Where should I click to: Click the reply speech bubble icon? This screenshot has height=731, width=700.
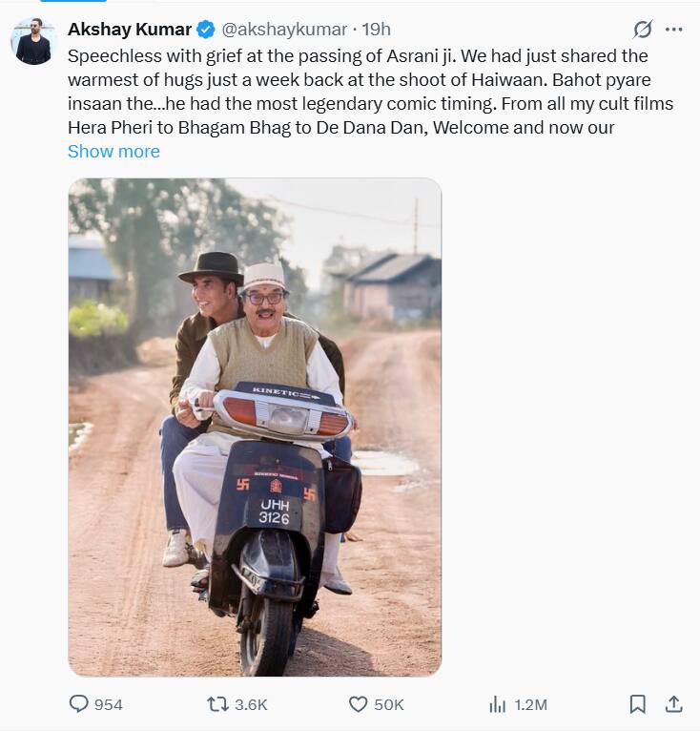[79, 704]
